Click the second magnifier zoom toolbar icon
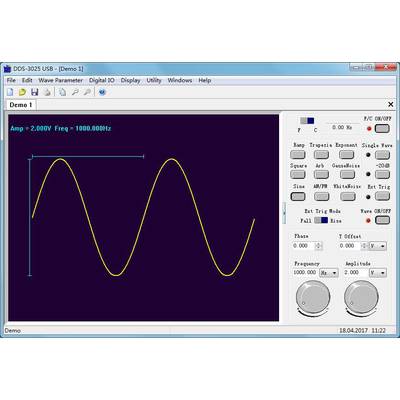The height and width of the screenshot is (400, 400). point(87,92)
